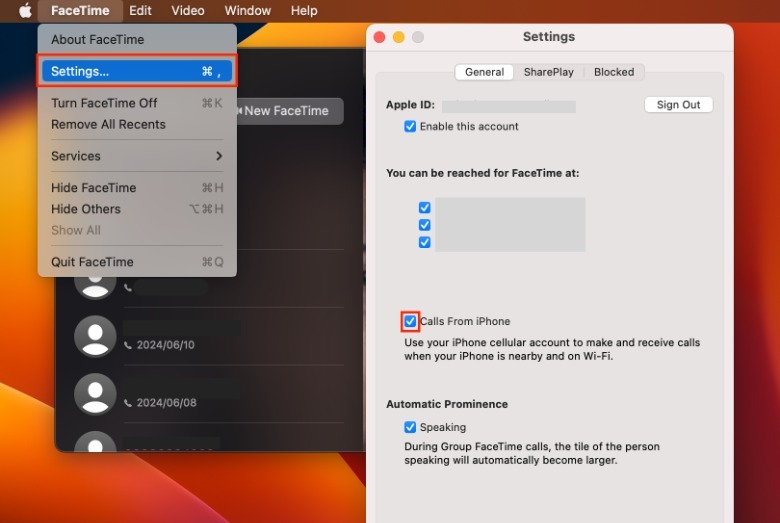Choose Hide FaceTime

[x=137, y=188]
